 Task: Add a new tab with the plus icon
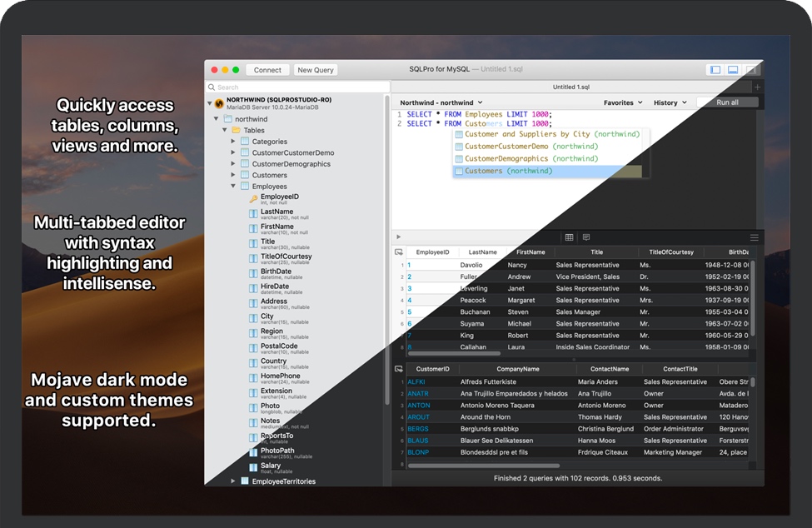pyautogui.click(x=757, y=87)
